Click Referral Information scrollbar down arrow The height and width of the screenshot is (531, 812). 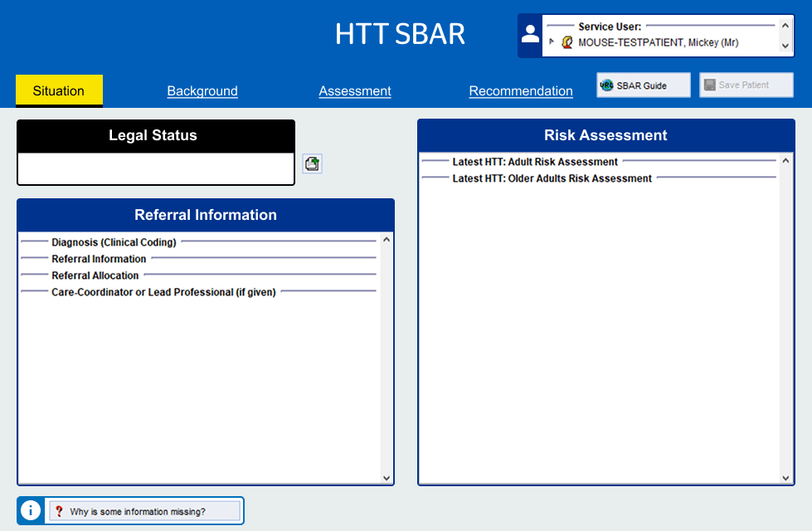[387, 478]
